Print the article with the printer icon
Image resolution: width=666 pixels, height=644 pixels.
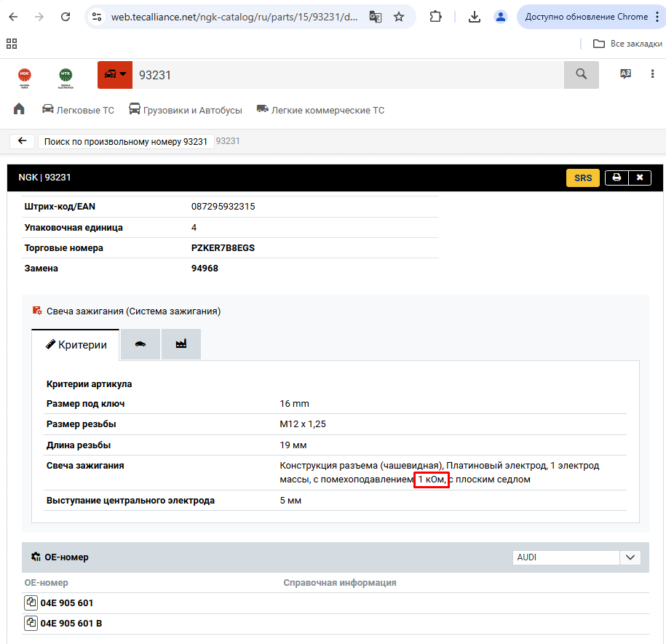point(617,178)
